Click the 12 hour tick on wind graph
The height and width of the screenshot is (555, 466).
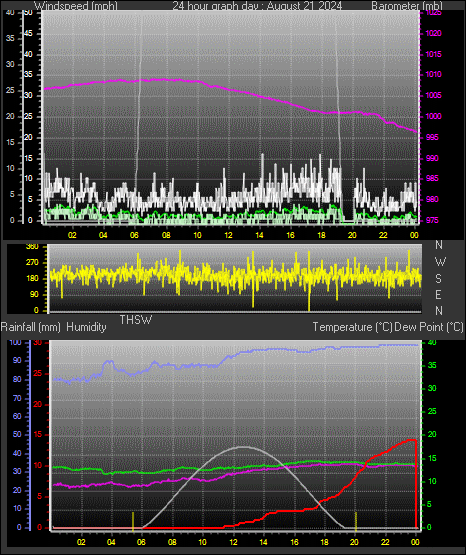click(x=228, y=235)
